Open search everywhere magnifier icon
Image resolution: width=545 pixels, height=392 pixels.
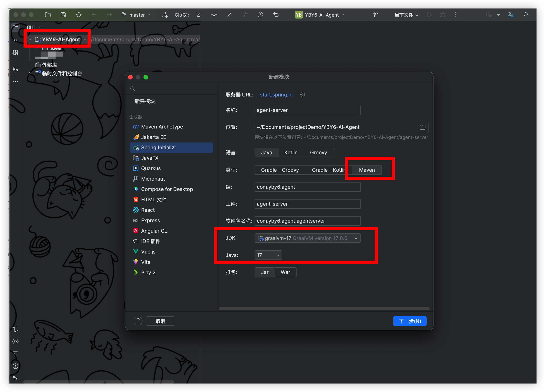coord(526,15)
